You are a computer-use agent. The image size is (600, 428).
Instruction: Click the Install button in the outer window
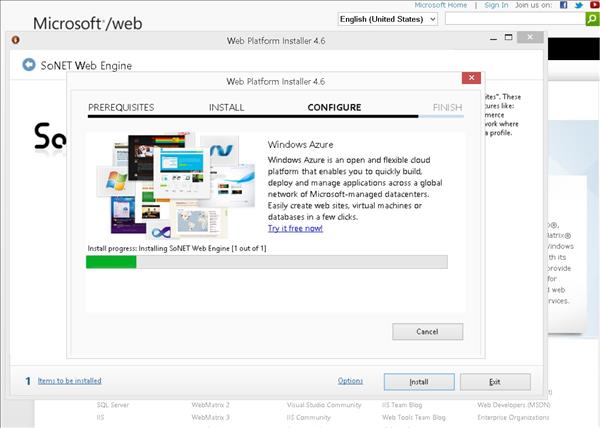(x=419, y=382)
